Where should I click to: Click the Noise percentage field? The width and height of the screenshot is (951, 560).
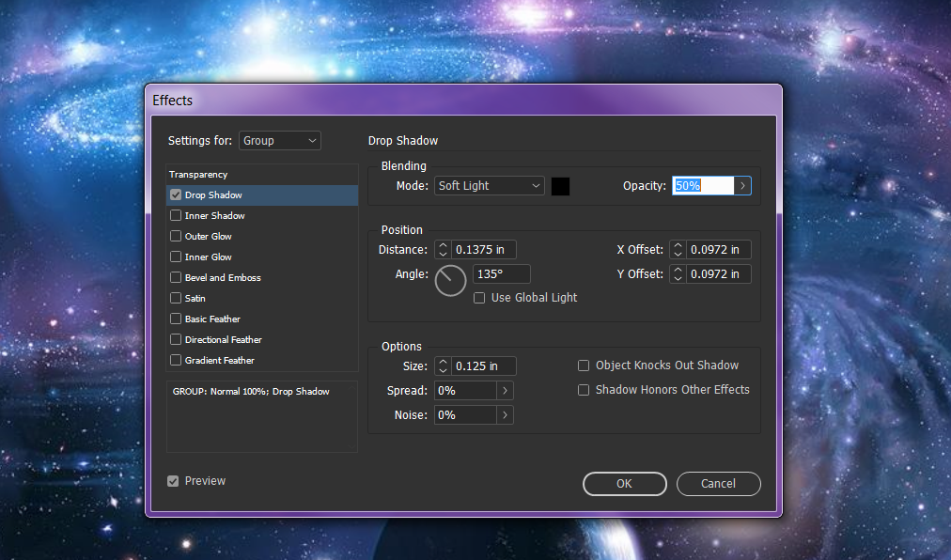click(466, 415)
